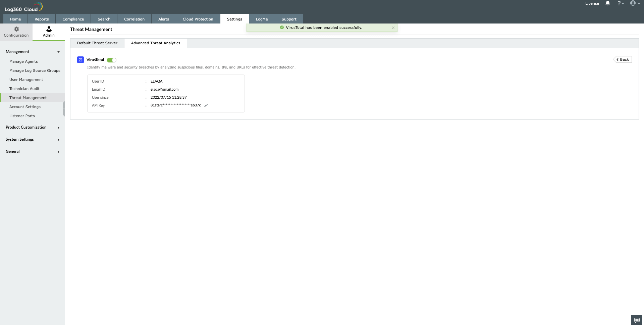This screenshot has height=325, width=644.
Task: Click the Back button
Action: 623,59
